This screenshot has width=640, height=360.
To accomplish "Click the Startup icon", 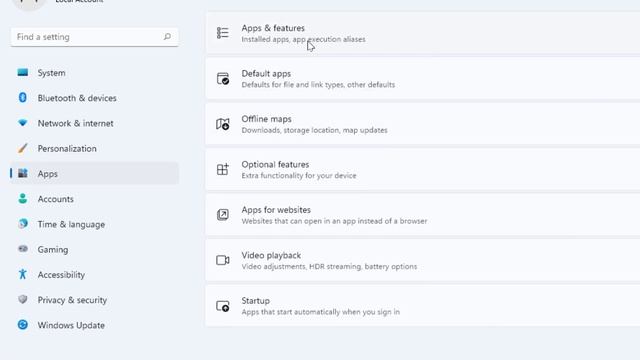I will pos(222,306).
